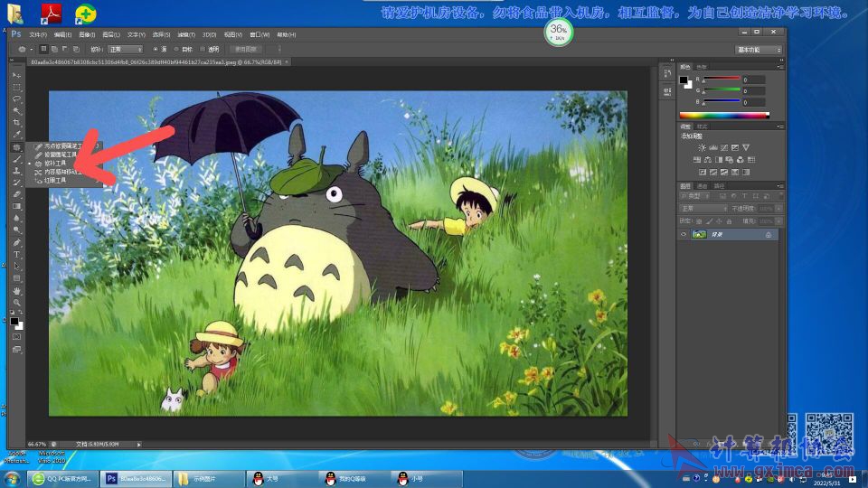Select the Move tool

pos(16,75)
